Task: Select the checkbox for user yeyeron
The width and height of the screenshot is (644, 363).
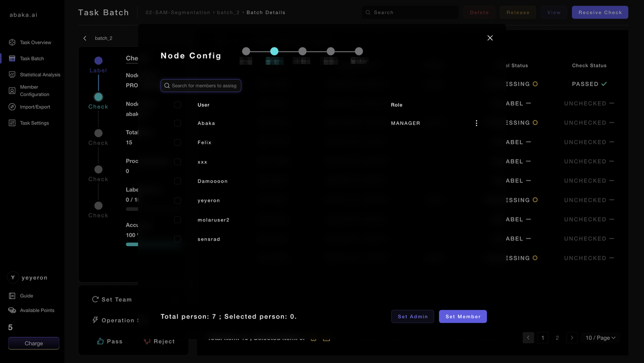Action: tap(178, 200)
